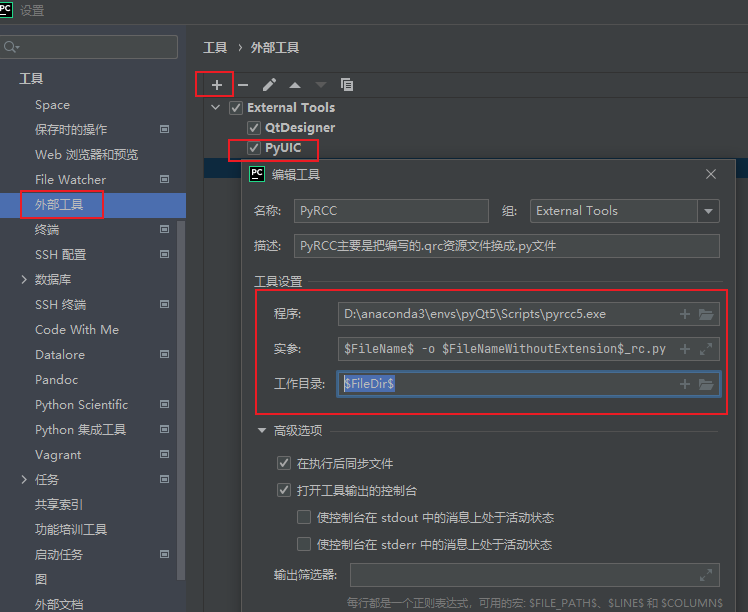Move tool up with up arrow
748x612 pixels.
click(295, 85)
